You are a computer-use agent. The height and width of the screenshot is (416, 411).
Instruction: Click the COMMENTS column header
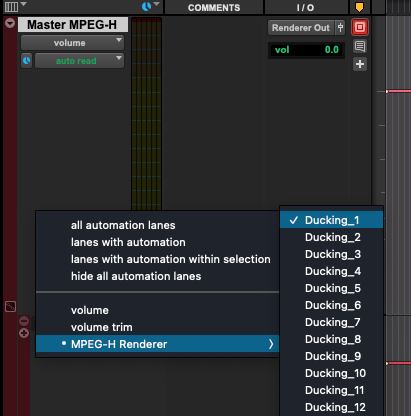click(x=214, y=8)
